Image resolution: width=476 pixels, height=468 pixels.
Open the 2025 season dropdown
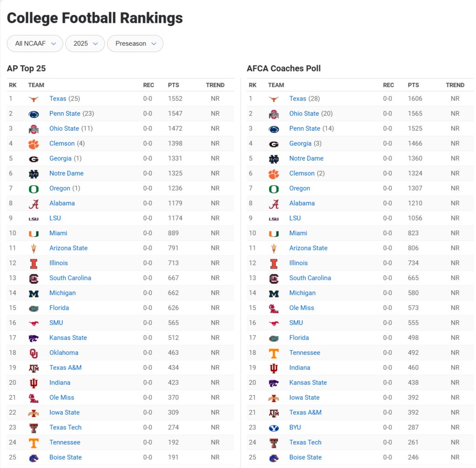click(85, 43)
